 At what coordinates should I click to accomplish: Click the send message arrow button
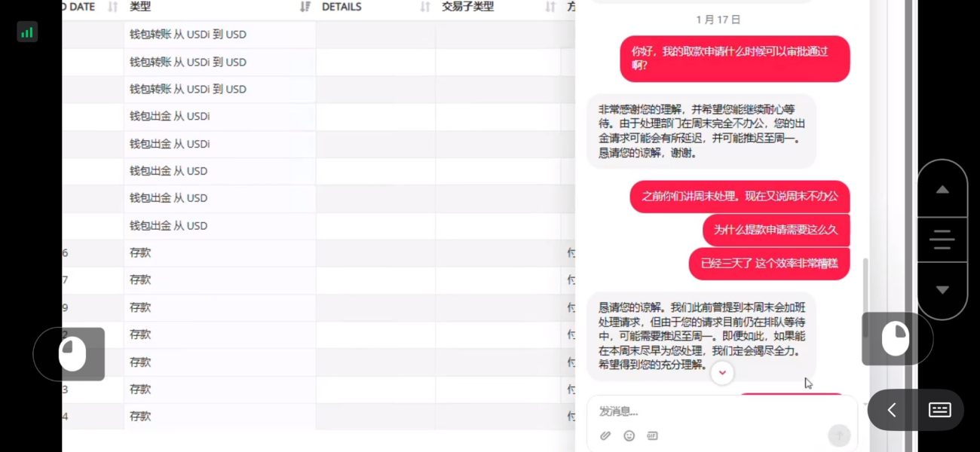pos(839,435)
